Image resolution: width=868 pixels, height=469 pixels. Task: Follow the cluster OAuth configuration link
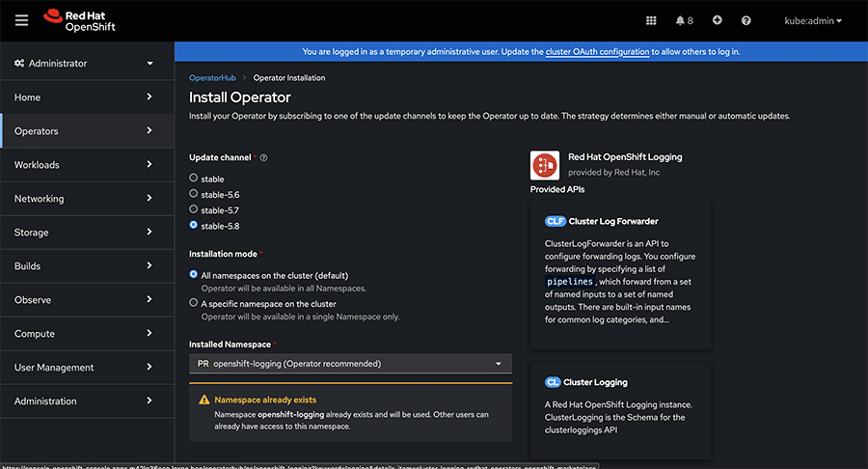coord(596,51)
